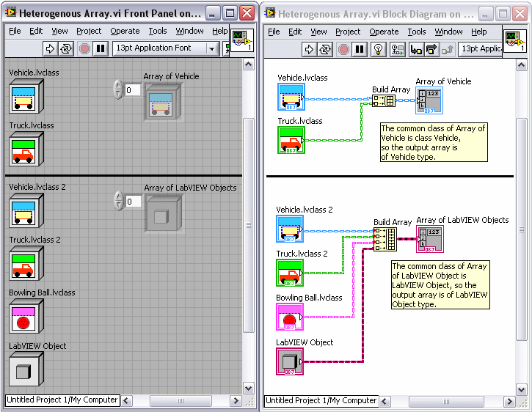Toggle Retain Wire Values button
Image resolution: width=532 pixels, height=412 pixels.
point(397,50)
